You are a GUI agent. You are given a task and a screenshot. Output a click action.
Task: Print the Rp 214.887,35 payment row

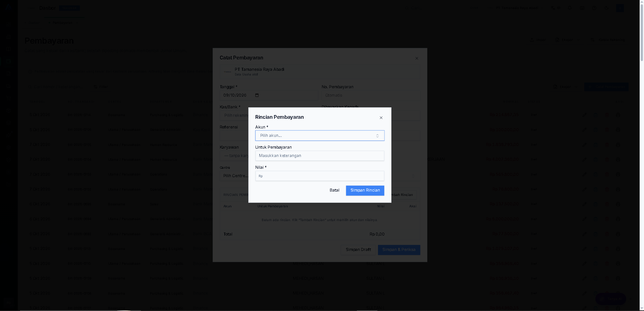click(618, 115)
